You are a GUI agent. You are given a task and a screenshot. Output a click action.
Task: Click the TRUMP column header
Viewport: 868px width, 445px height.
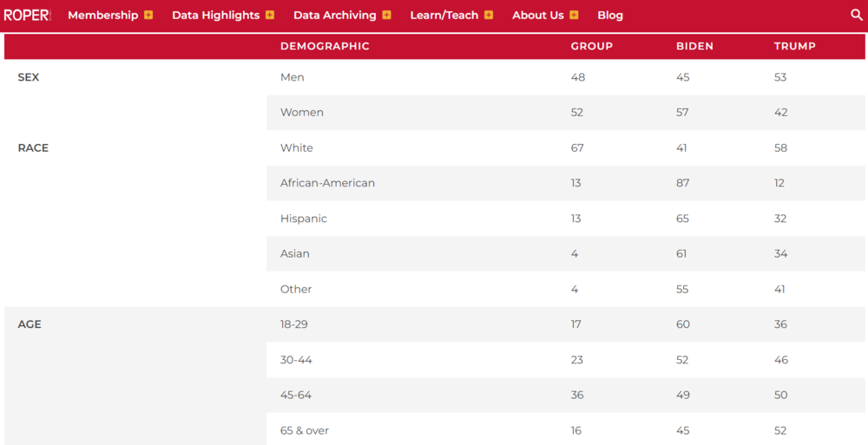click(x=795, y=46)
